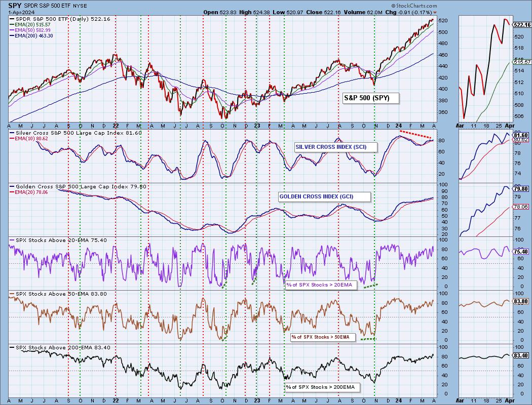The image size is (532, 405).
Task: Click the 522.16 price tag in zoom panel
Action: click(x=522, y=25)
